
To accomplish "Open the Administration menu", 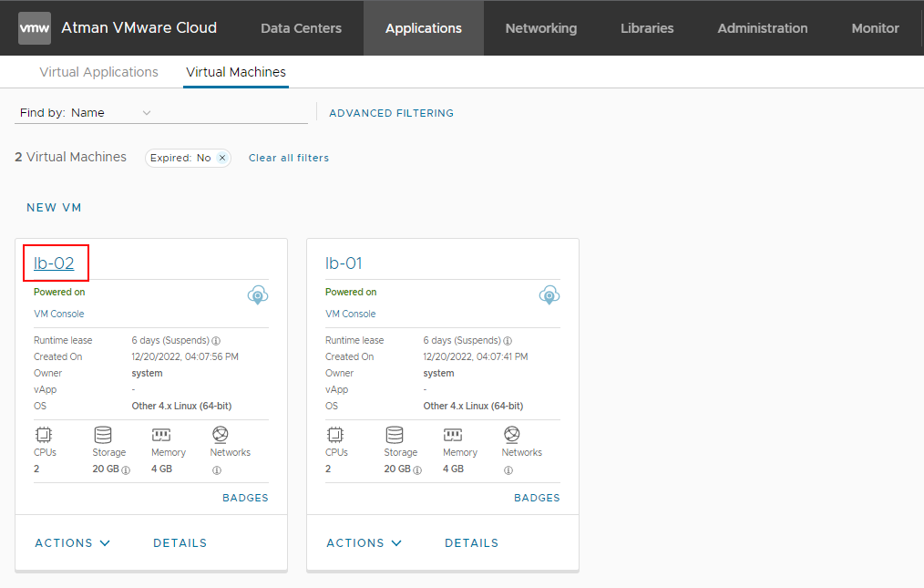I will point(763,27).
